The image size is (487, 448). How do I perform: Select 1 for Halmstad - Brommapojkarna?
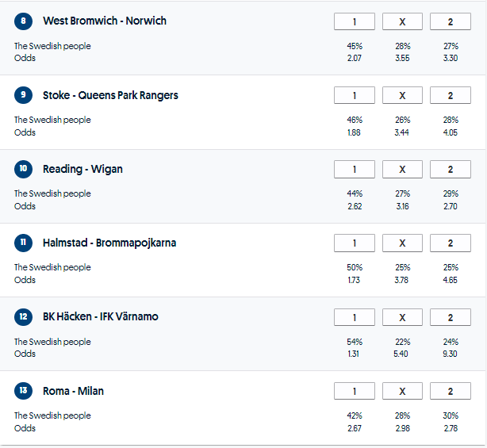355,243
